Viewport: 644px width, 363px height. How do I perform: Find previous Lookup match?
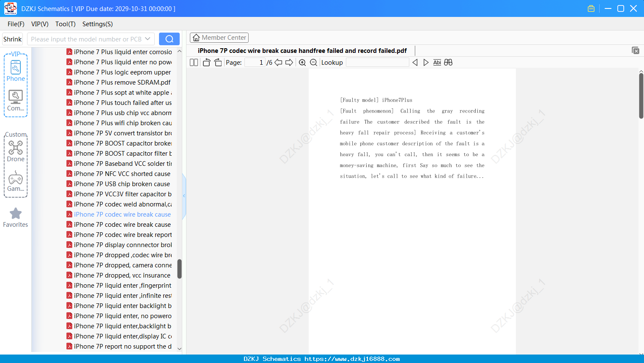point(415,63)
